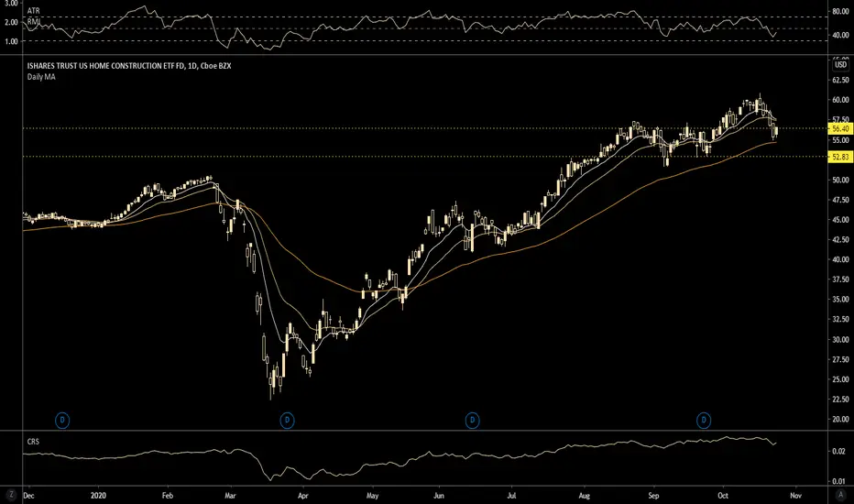854x504 pixels.
Task: Click the dividend marker nearest December
Action: click(62, 420)
